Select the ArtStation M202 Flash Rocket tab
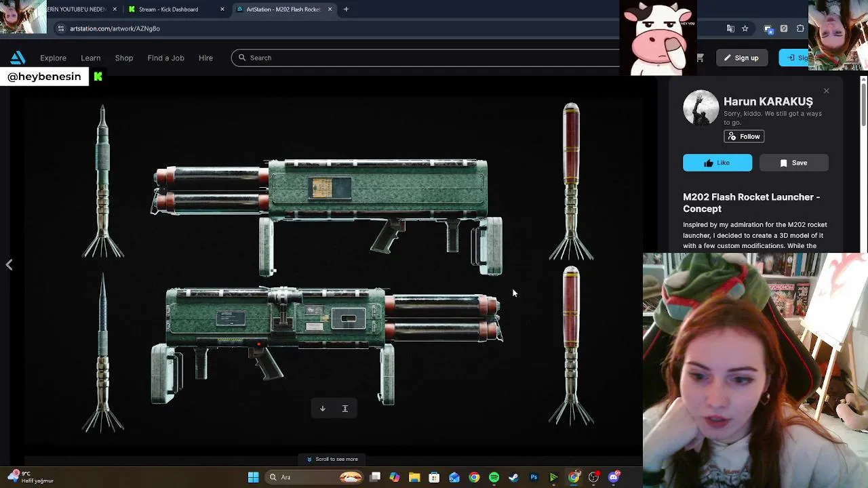868x488 pixels. 283,9
